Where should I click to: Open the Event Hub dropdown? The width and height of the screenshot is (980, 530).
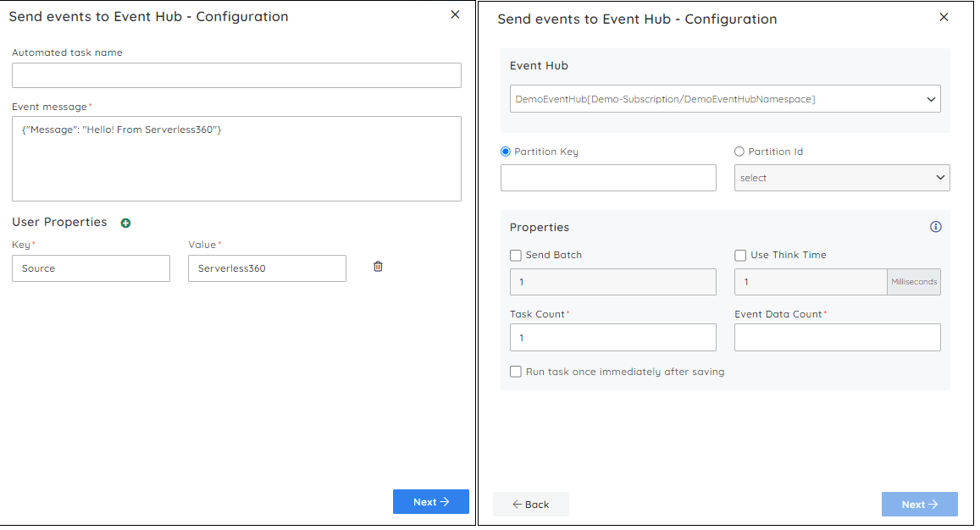[724, 98]
